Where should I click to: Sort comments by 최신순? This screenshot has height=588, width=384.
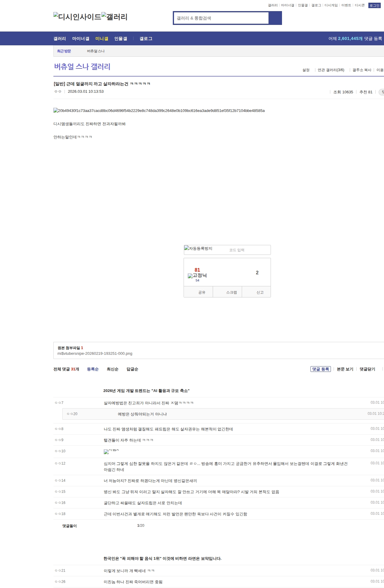(112, 369)
